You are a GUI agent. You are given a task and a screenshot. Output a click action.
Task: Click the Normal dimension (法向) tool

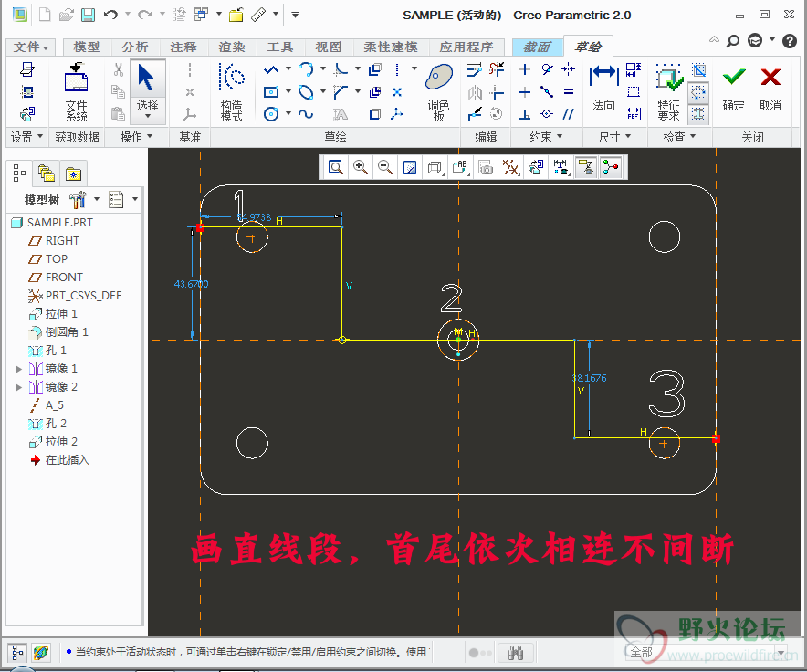pos(603,88)
